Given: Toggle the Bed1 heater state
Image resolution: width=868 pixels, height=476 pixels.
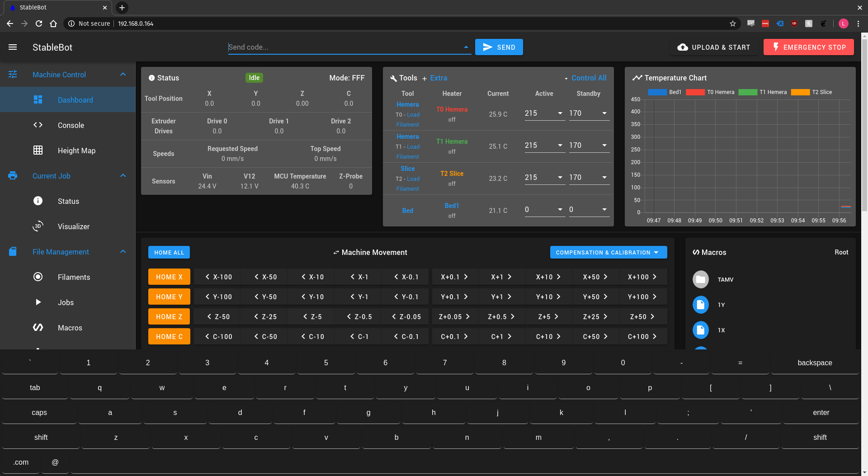Looking at the screenshot, I should click(x=452, y=206).
